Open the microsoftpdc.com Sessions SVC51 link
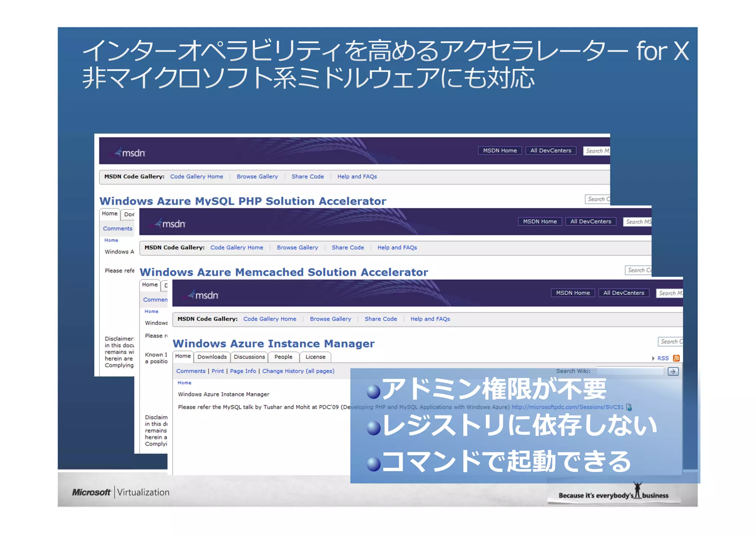This screenshot has width=756, height=535. click(x=567, y=407)
